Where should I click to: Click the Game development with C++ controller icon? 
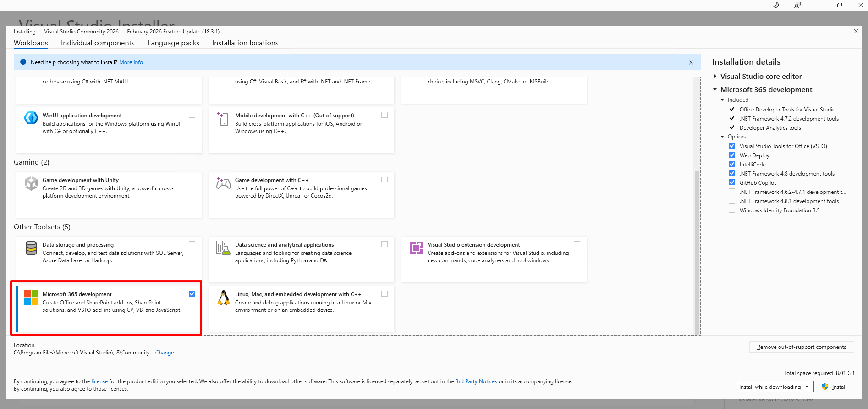pos(223,183)
